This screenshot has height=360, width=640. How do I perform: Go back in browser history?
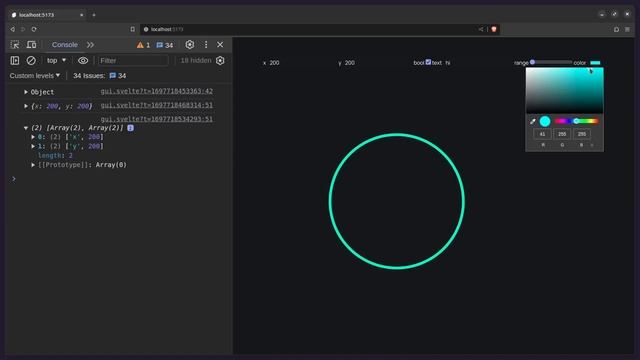[x=13, y=29]
